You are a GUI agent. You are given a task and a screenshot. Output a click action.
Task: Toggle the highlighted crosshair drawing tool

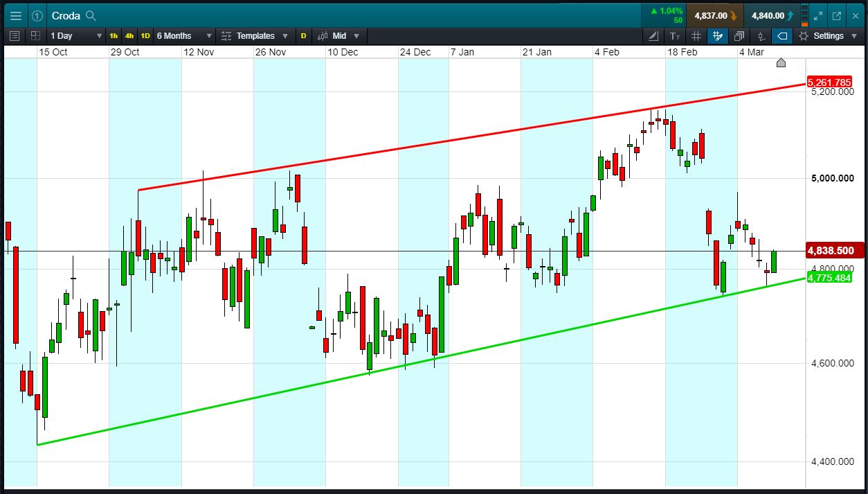(x=718, y=36)
